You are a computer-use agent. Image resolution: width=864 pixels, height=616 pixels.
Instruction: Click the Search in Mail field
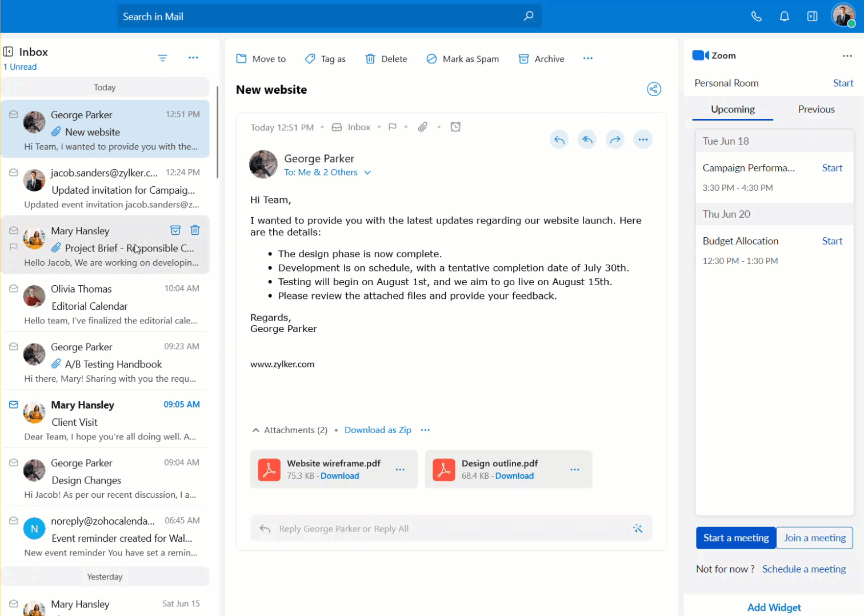tap(329, 17)
